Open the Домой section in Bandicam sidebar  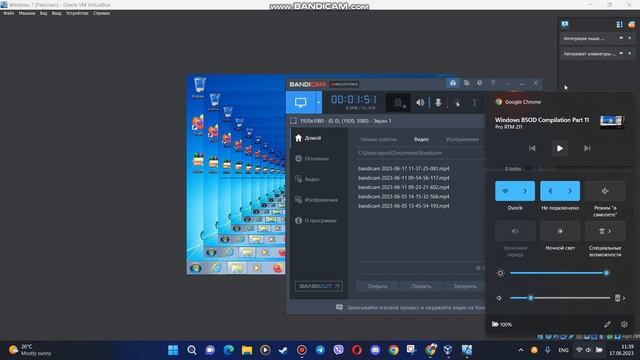pos(313,138)
